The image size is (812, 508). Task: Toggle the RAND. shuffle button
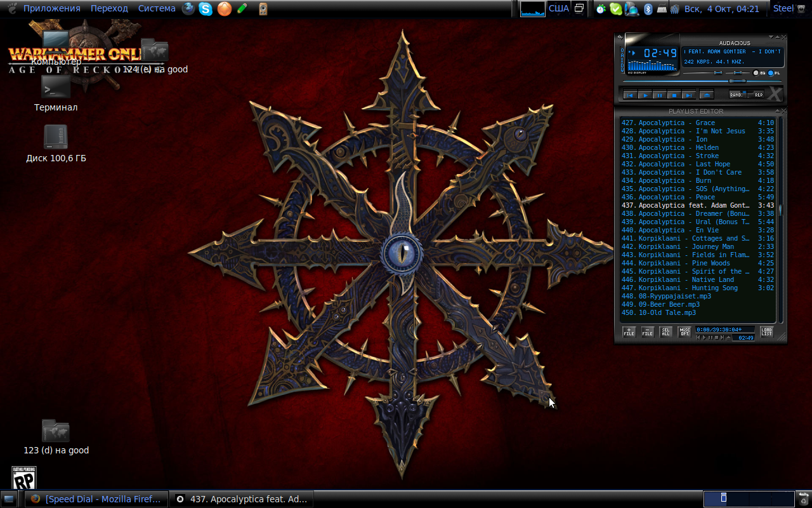point(737,95)
